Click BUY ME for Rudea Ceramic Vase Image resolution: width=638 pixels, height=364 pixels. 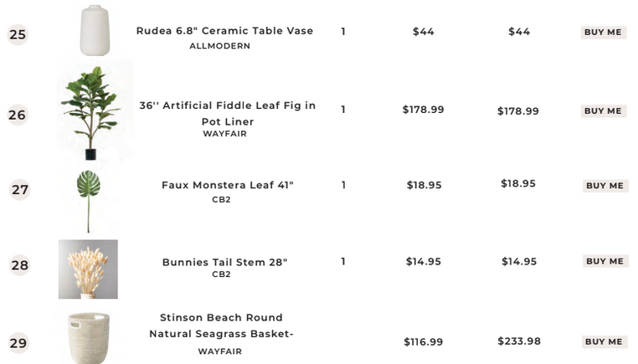603,32
